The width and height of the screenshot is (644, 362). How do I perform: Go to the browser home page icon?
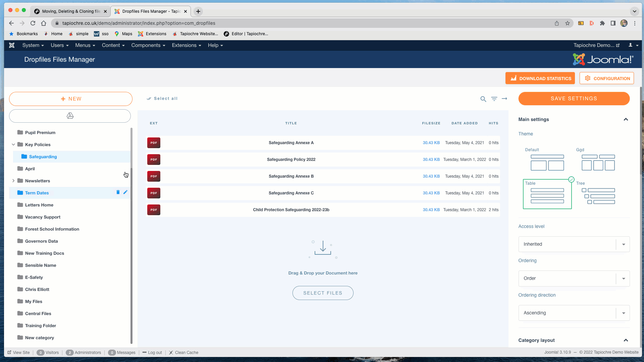[x=44, y=23]
